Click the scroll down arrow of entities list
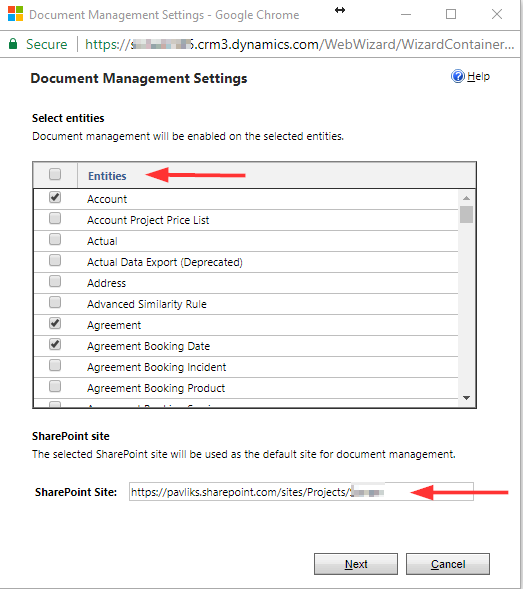The width and height of the screenshot is (523, 589). click(x=466, y=398)
